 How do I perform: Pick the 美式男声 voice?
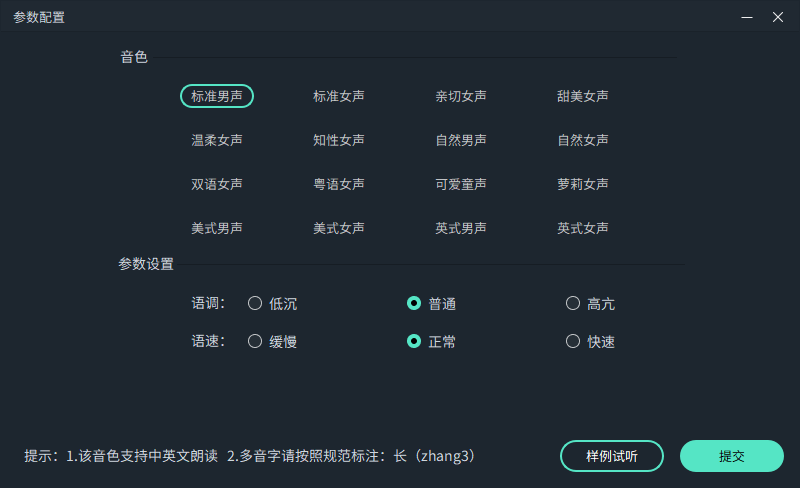(217, 228)
